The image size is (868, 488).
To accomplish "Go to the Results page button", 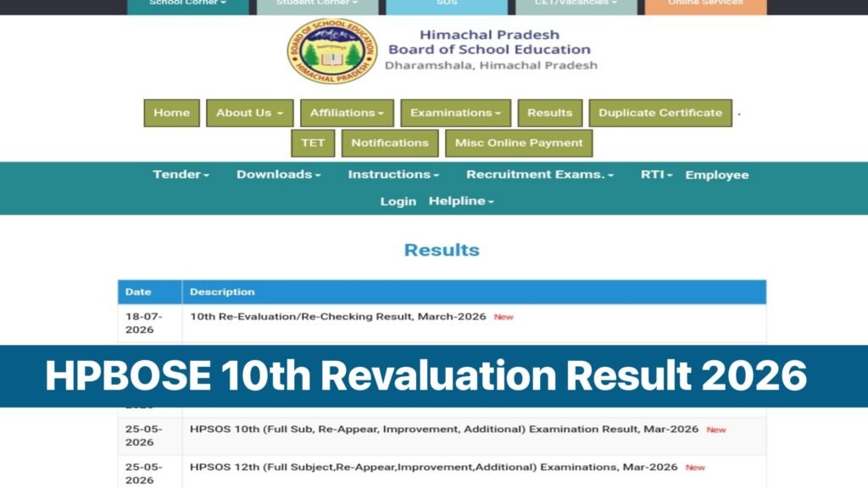I will click(x=549, y=113).
